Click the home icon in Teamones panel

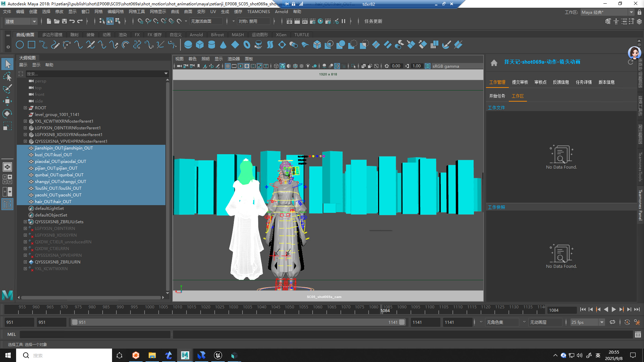[x=494, y=62]
